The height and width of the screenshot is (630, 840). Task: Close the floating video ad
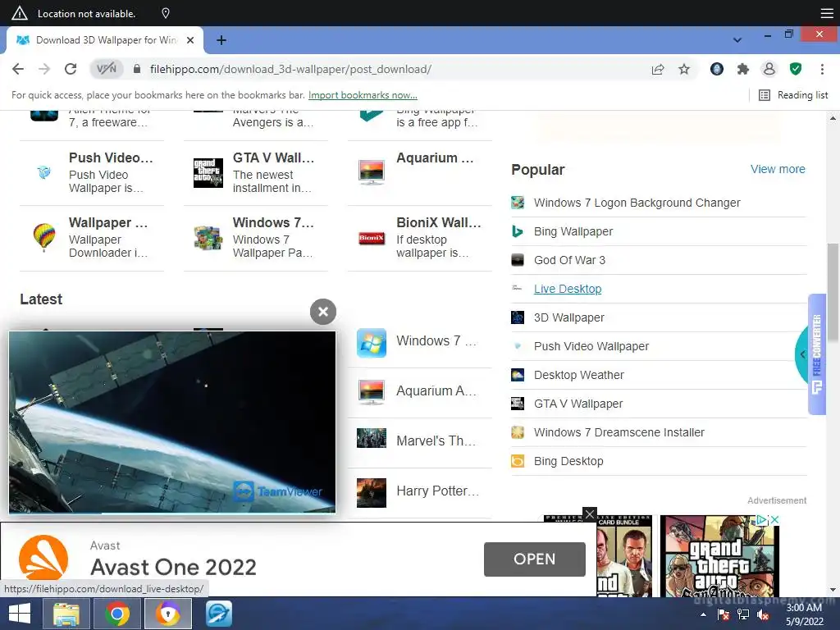323,311
